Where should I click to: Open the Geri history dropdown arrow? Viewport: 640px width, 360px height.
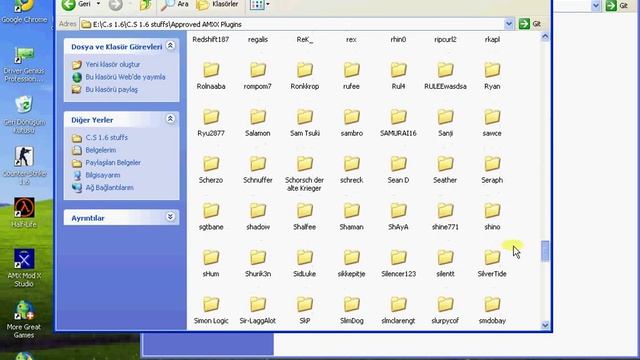click(98, 4)
